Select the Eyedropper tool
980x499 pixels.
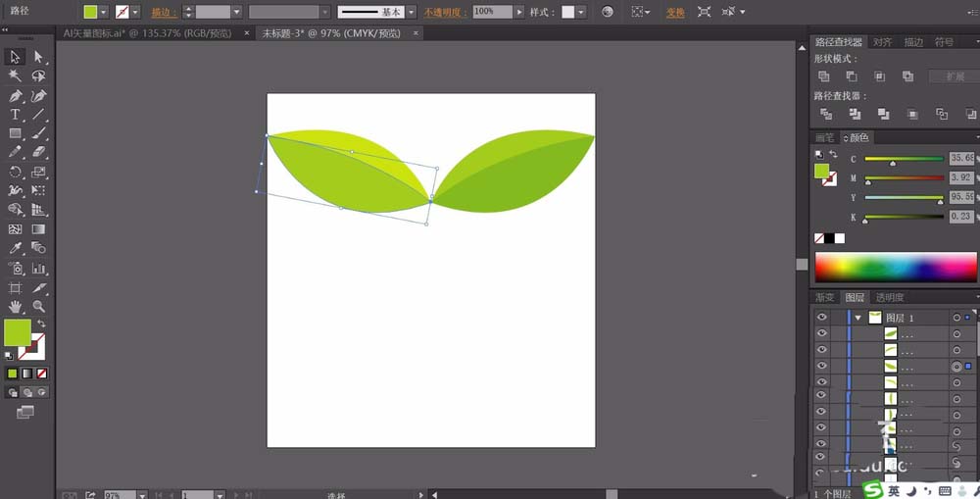(x=15, y=249)
